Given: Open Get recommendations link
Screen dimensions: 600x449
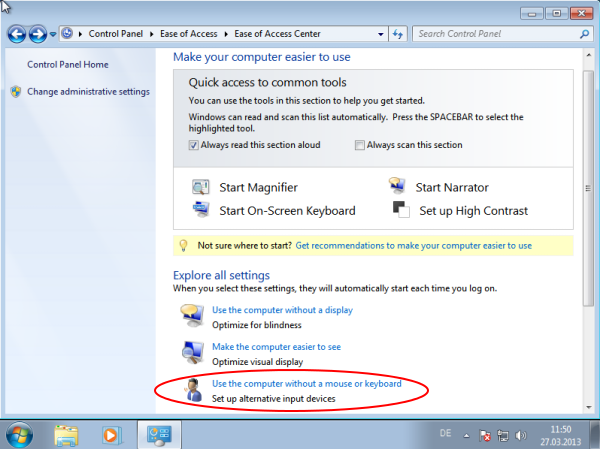Looking at the screenshot, I should tap(414, 245).
